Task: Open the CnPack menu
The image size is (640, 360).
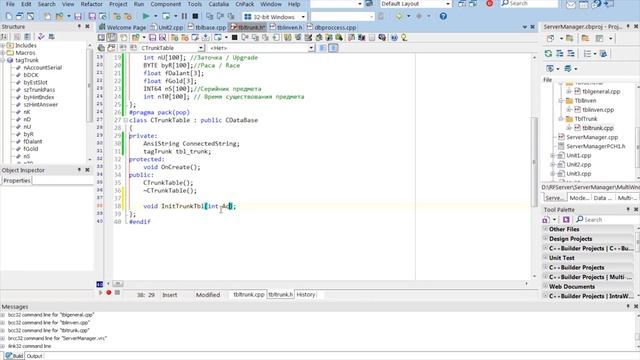Action: point(245,4)
